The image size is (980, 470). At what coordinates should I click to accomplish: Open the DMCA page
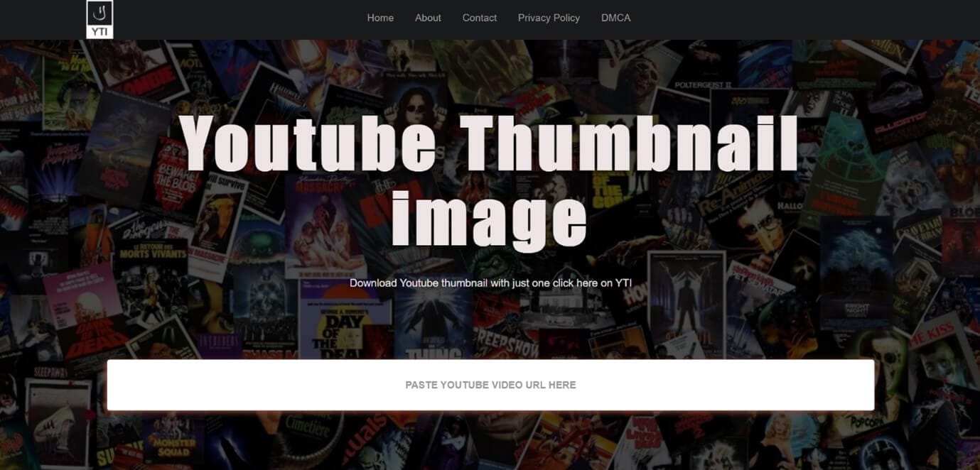click(x=615, y=18)
